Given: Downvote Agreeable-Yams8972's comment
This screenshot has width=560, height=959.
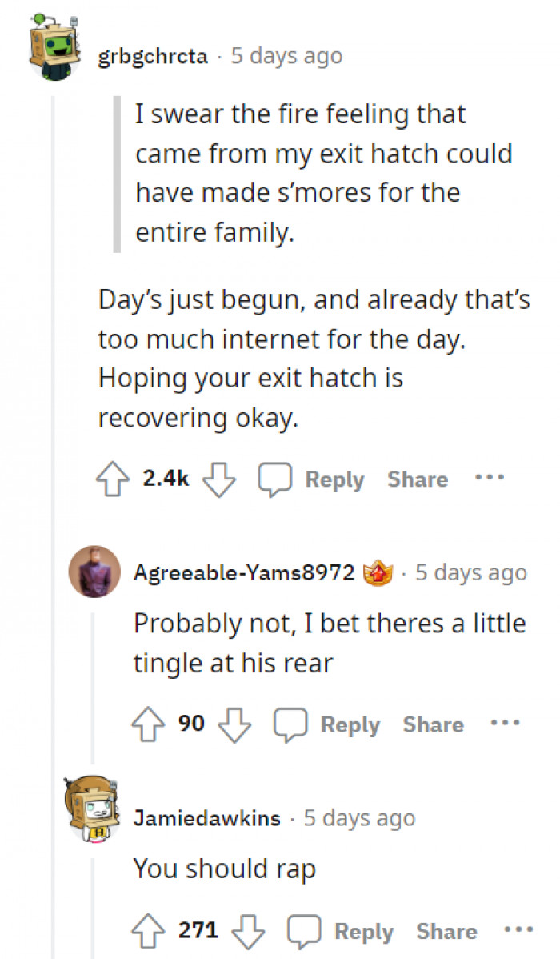Looking at the screenshot, I should 236,725.
